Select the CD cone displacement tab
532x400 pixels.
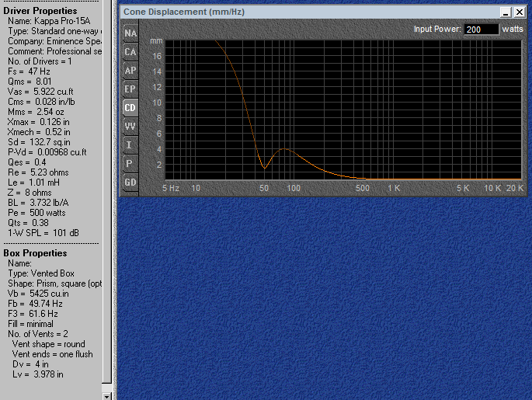tap(130, 108)
